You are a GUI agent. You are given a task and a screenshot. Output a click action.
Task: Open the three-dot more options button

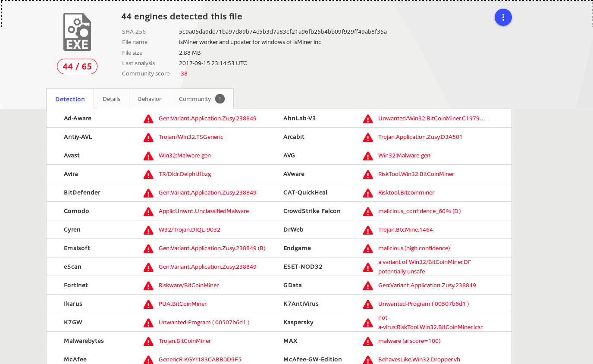coord(503,17)
